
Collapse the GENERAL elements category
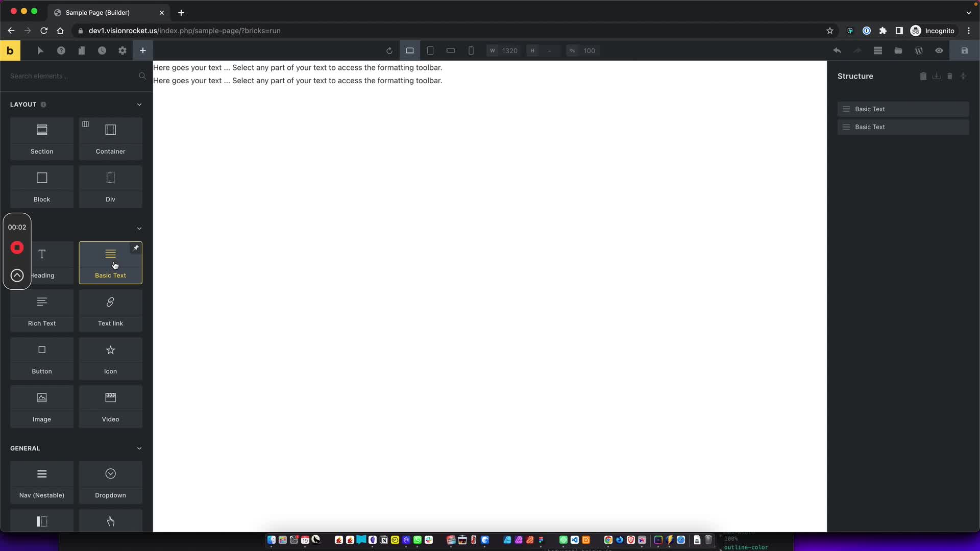[139, 448]
